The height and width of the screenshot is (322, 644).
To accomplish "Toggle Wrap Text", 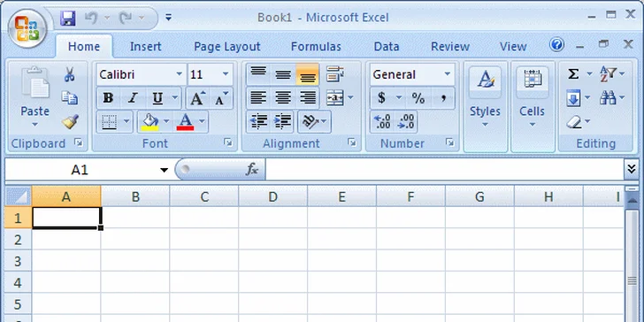I will (x=335, y=74).
